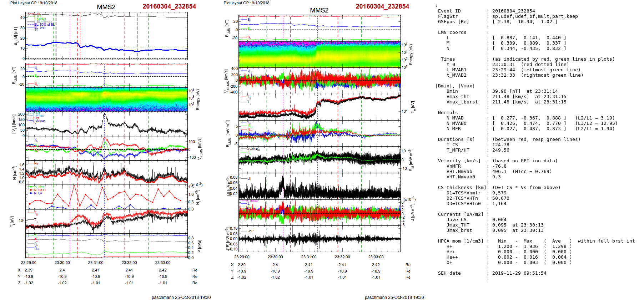
Task: Click the LMN coords heading
Action: [x=452, y=32]
